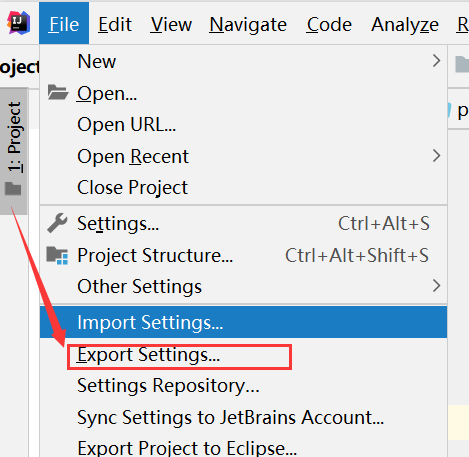Viewport: 469px width, 457px height.
Task: Click the Project Structure folder icon
Action: point(57,256)
